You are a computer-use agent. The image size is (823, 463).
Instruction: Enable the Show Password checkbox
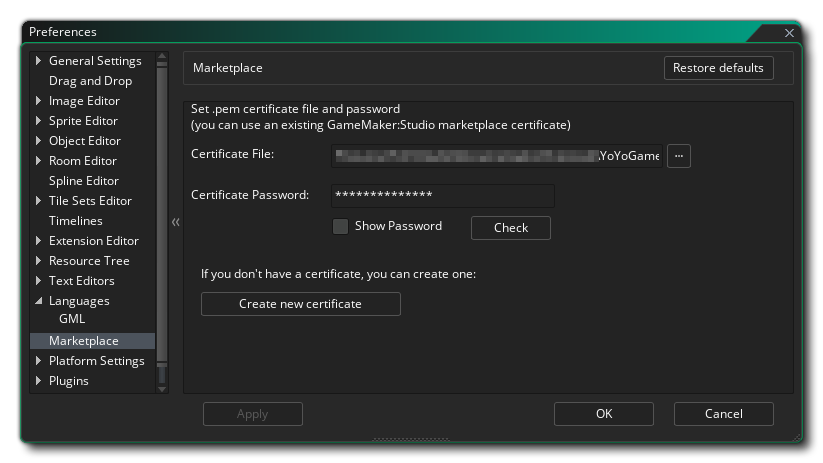341,227
